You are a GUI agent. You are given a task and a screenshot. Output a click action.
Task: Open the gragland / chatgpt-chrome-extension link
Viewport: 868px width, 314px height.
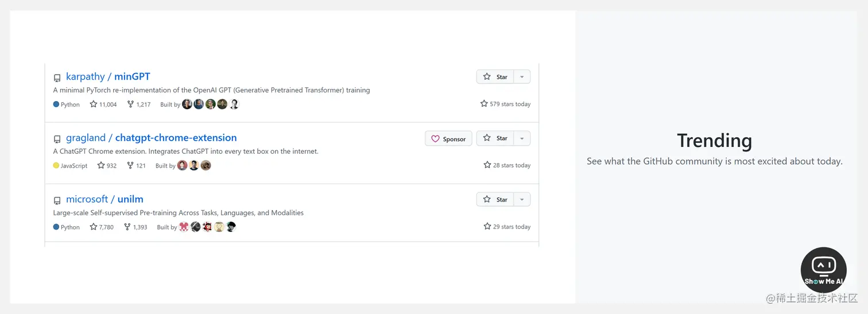[x=151, y=138]
